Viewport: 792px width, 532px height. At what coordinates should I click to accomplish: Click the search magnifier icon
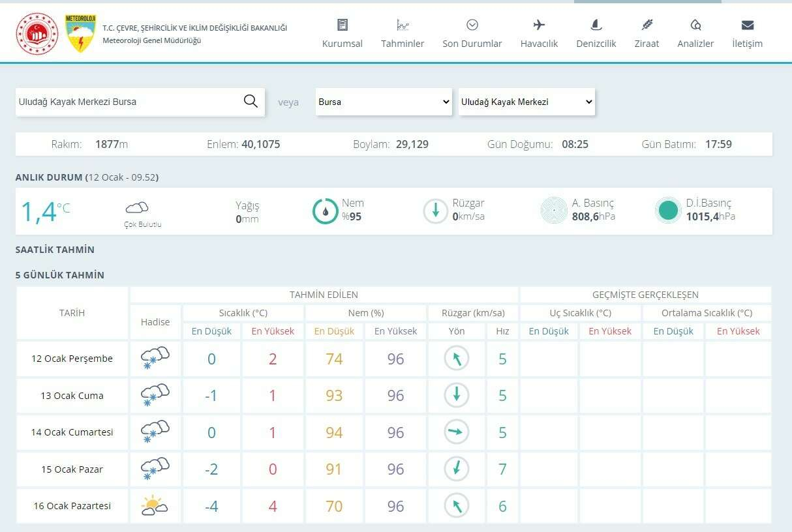[251, 102]
